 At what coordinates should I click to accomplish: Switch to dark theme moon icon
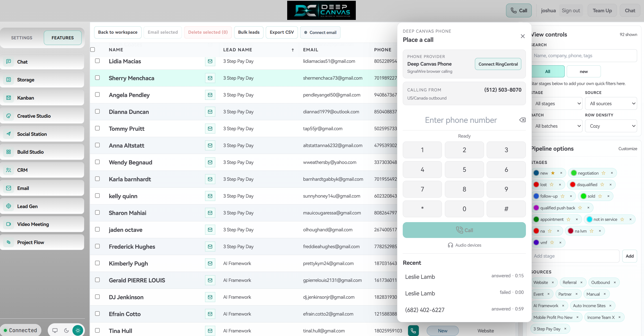coord(66,330)
